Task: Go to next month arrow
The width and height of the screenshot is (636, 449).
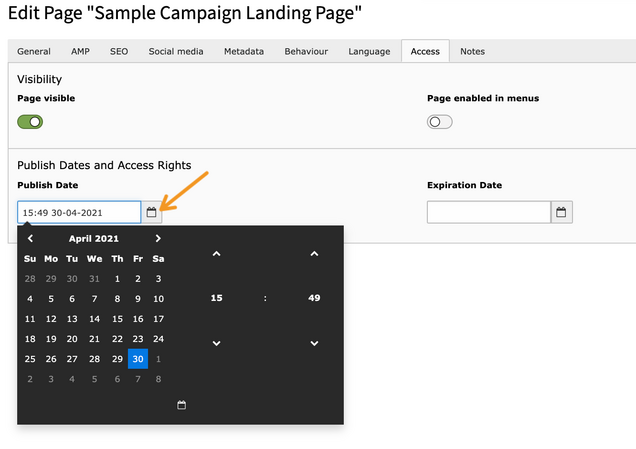Action: 158,238
